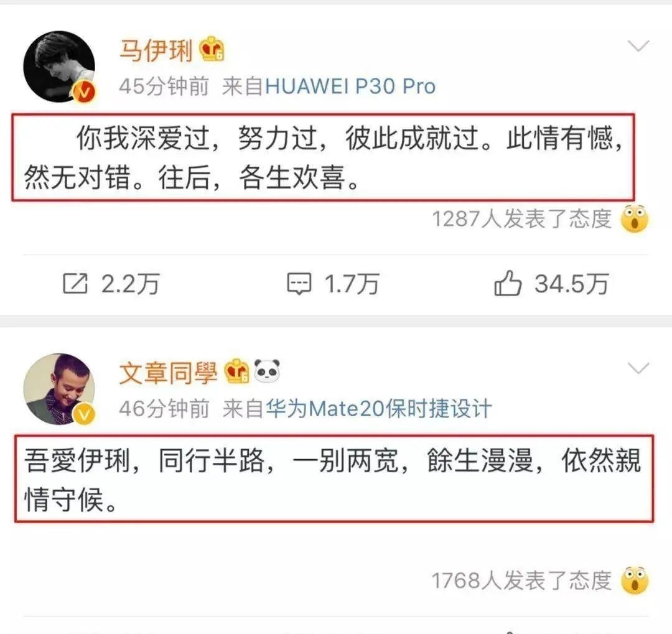This screenshot has height=634, width=672.
Task: View the 1287人发表了态度 reactions
Action: tap(521, 219)
